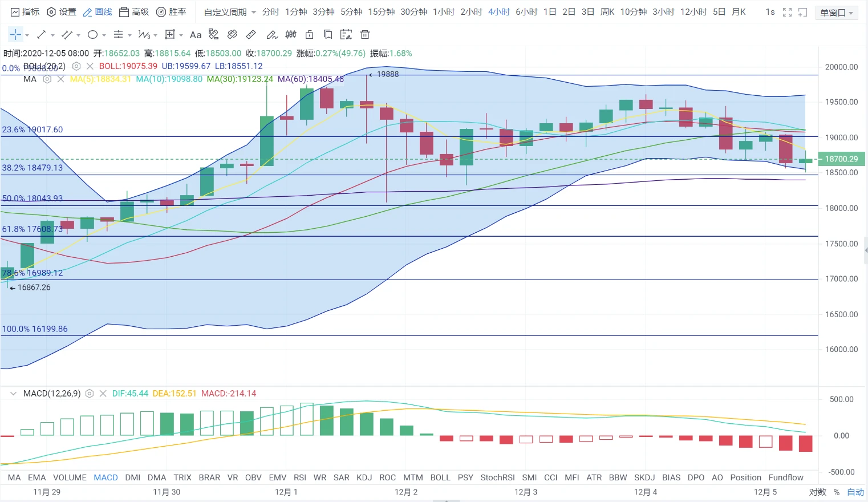Expand the Fibonacci lines tool dropdown
The height and width of the screenshot is (502, 868).
(x=129, y=35)
